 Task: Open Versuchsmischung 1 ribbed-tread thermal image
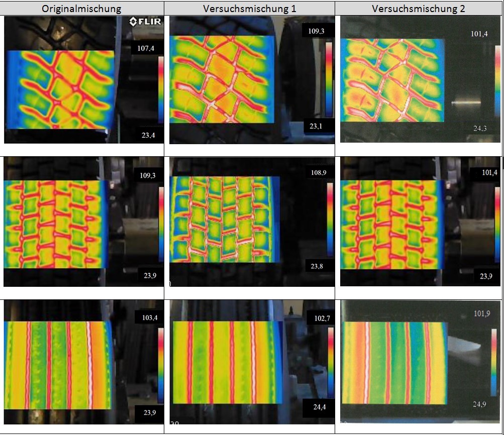coord(252,362)
